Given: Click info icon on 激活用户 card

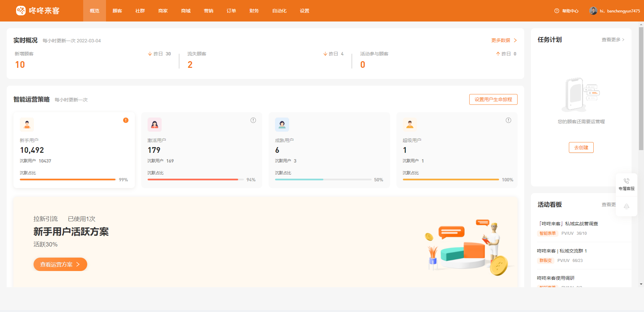Looking at the screenshot, I should [253, 120].
